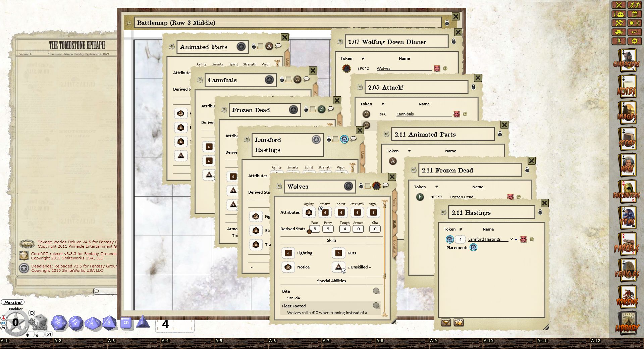The height and width of the screenshot is (349, 644).
Task: Open the Combat Tracker with the crossed swords icon
Action: click(x=619, y=5)
